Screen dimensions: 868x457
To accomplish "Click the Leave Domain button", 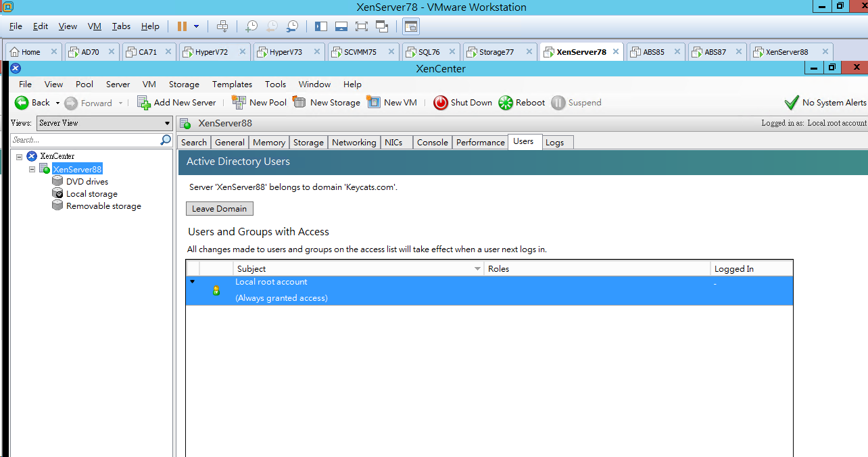I will [220, 209].
